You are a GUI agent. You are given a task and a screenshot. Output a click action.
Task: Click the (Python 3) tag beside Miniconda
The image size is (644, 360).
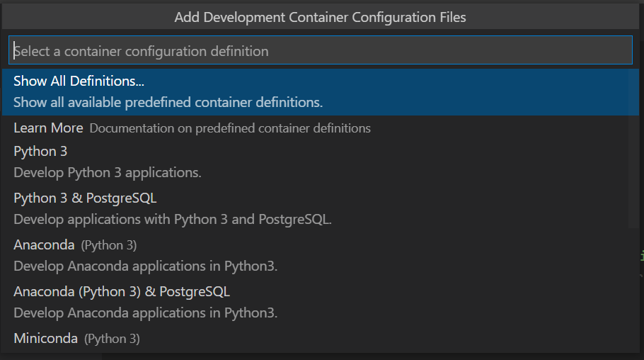point(112,339)
